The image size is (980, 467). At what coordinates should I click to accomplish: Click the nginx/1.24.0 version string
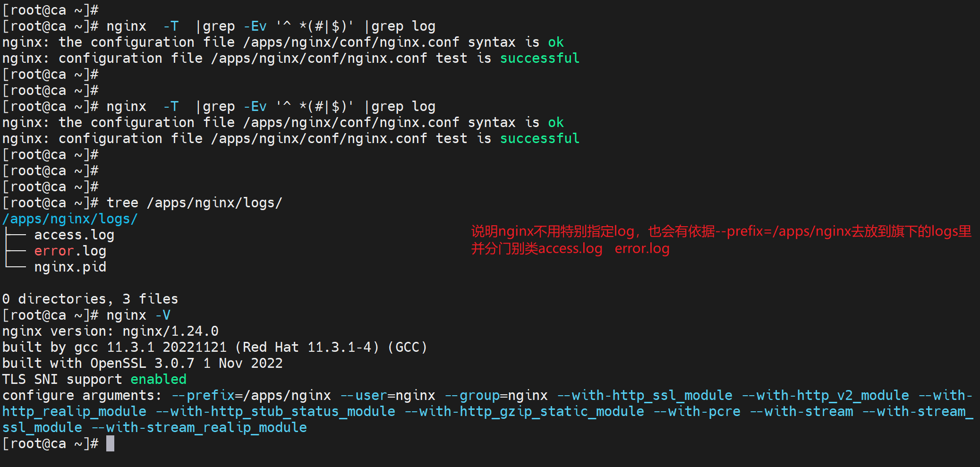170,331
